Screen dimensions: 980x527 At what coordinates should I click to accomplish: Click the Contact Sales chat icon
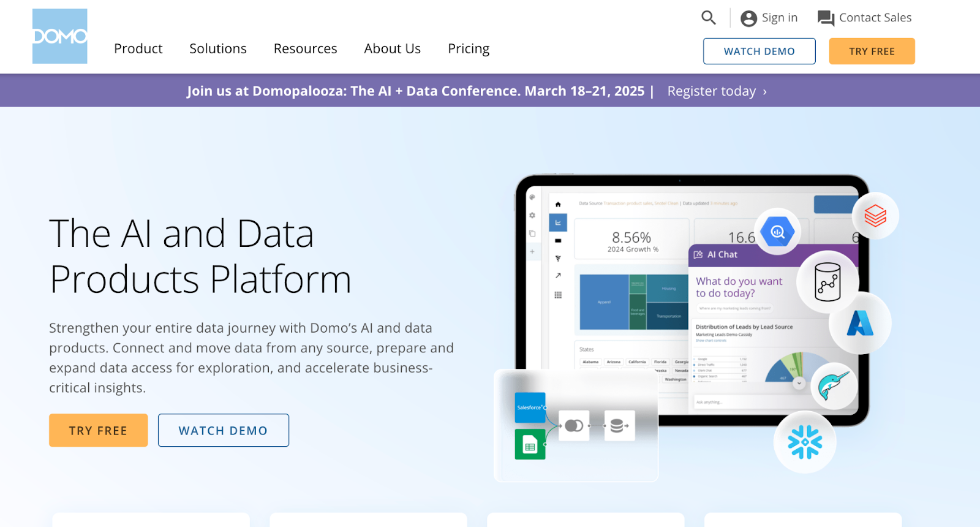point(826,18)
